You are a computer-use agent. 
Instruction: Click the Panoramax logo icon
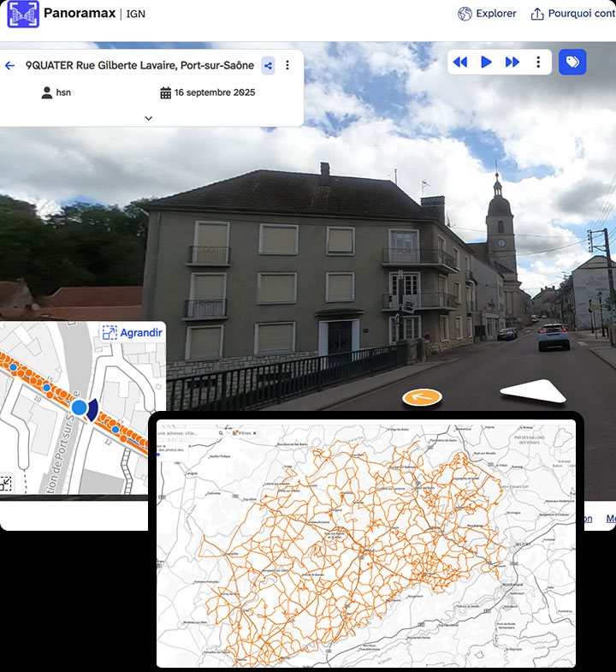point(23,14)
